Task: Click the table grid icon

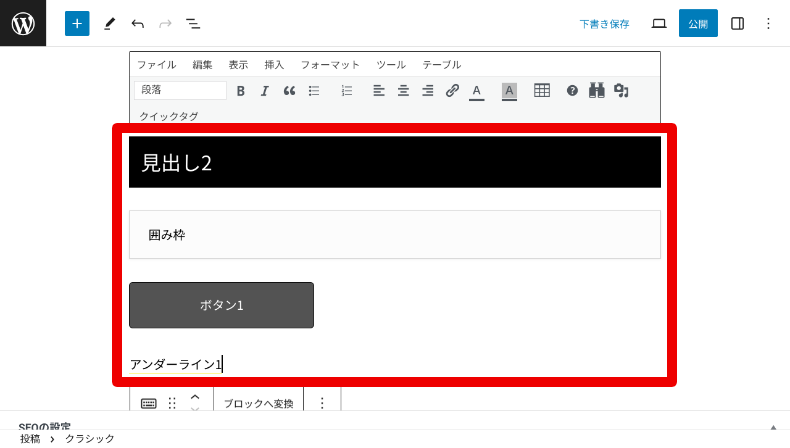Action: [x=542, y=91]
